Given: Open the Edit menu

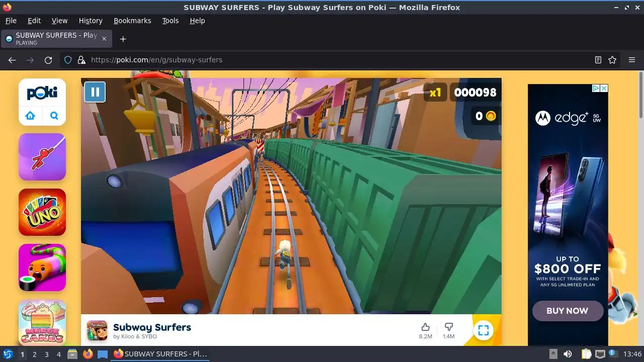Looking at the screenshot, I should point(34,21).
